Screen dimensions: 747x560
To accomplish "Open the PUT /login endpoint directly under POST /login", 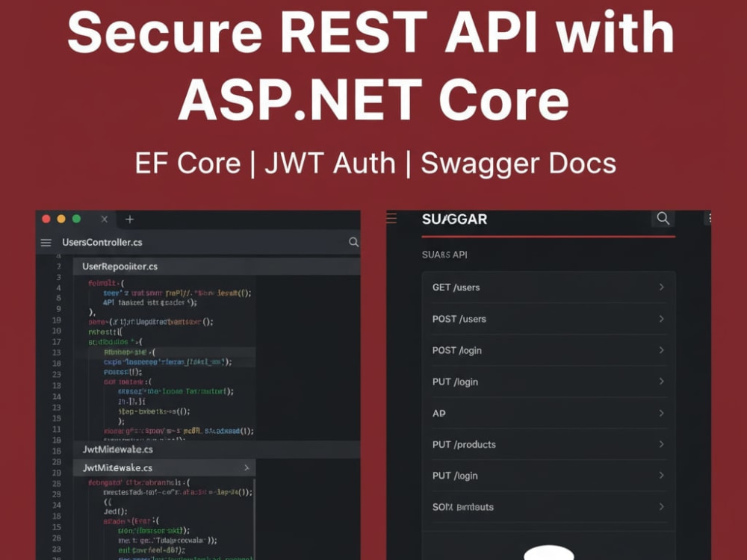I will click(549, 382).
